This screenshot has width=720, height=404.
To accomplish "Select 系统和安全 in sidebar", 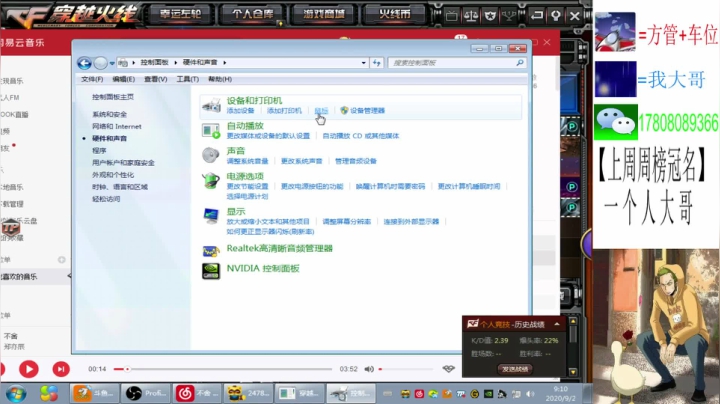I will click(x=109, y=114).
